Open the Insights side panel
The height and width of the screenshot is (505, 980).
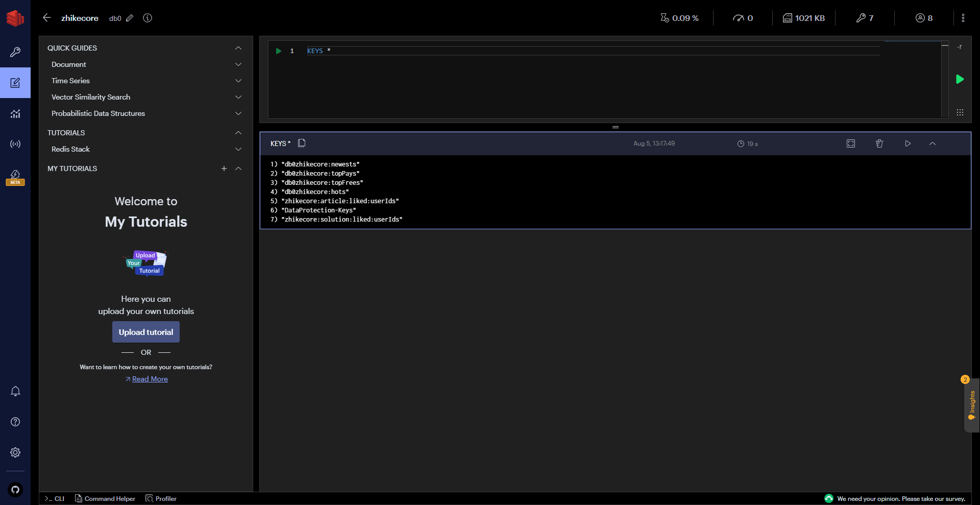[971, 405]
